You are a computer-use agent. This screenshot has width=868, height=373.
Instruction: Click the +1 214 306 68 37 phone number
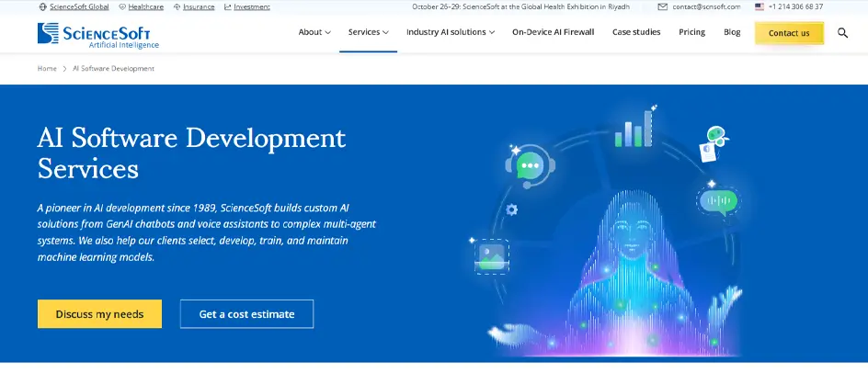click(x=795, y=7)
